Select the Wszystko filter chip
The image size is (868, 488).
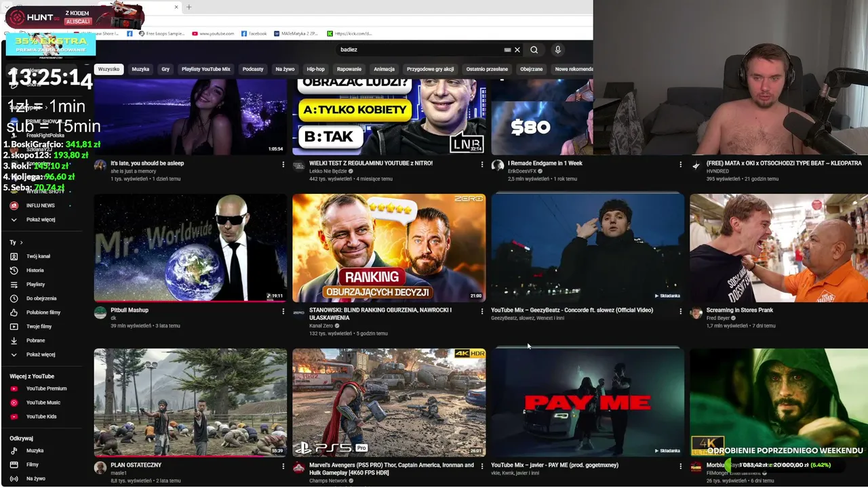coord(108,69)
